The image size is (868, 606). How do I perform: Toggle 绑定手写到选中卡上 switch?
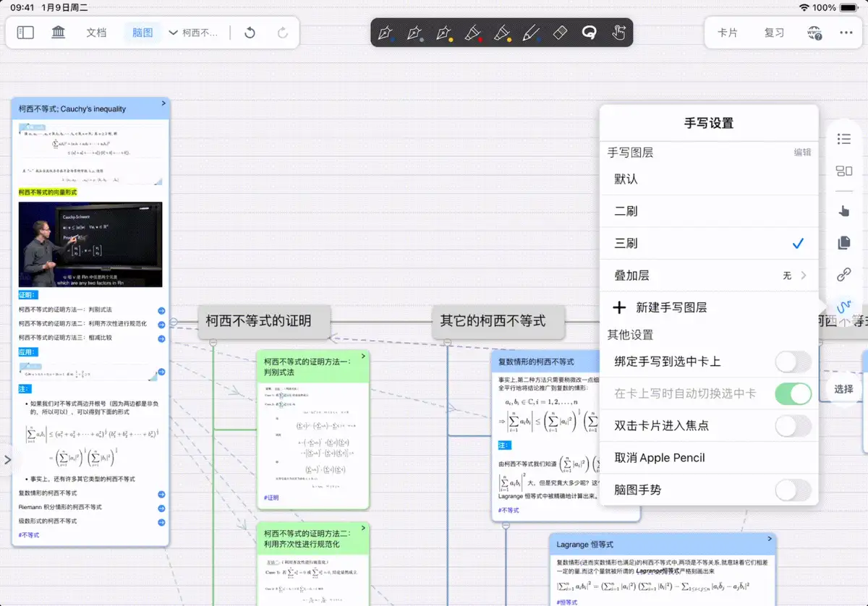tap(793, 362)
